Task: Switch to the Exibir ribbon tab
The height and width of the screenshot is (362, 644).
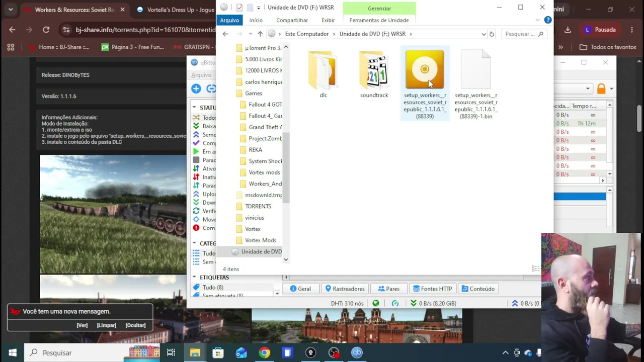Action: tap(328, 20)
